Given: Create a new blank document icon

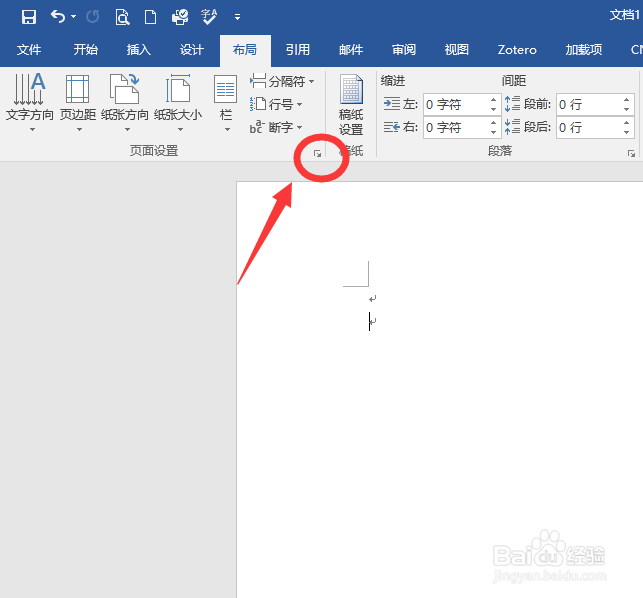Looking at the screenshot, I should point(150,17).
